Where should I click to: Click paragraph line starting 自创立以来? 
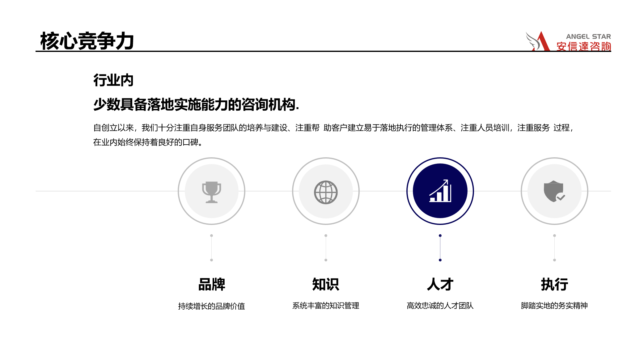[334, 128]
